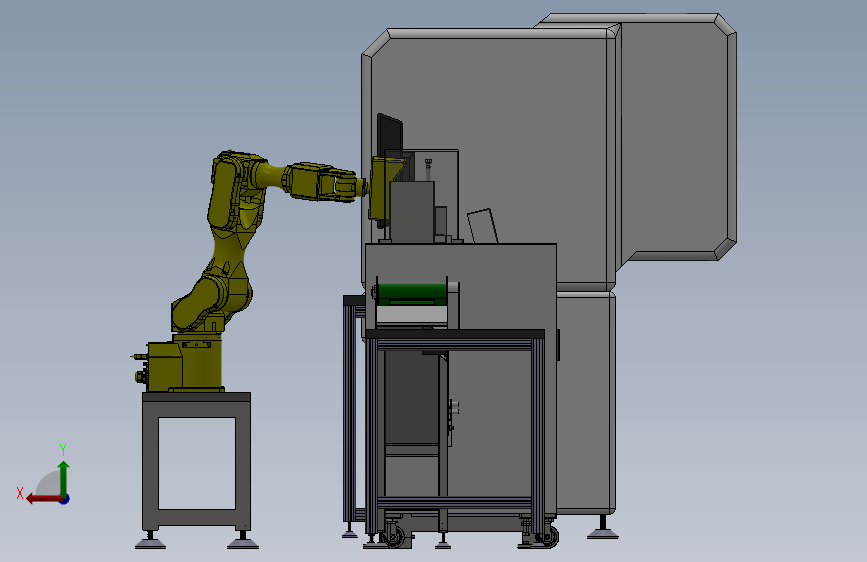This screenshot has width=867, height=562.
Task: Select the caster wheel under the aluminum cart
Action: (x=395, y=536)
